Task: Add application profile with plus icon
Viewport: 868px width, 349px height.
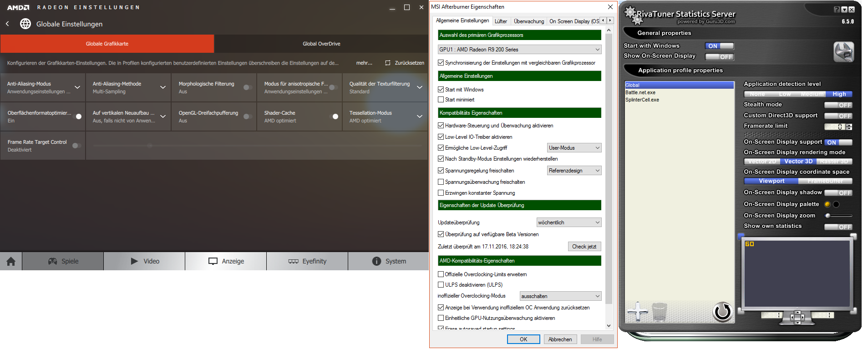Action: (637, 312)
